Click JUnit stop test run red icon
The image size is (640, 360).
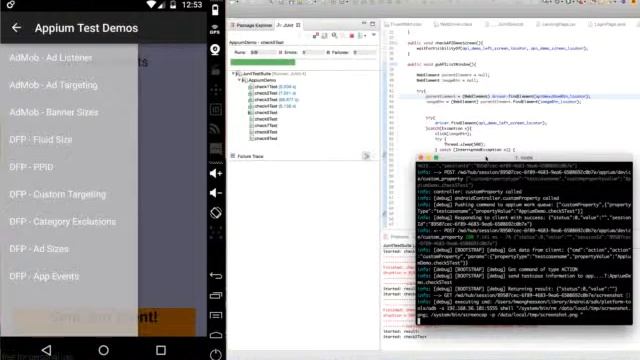[351, 36]
